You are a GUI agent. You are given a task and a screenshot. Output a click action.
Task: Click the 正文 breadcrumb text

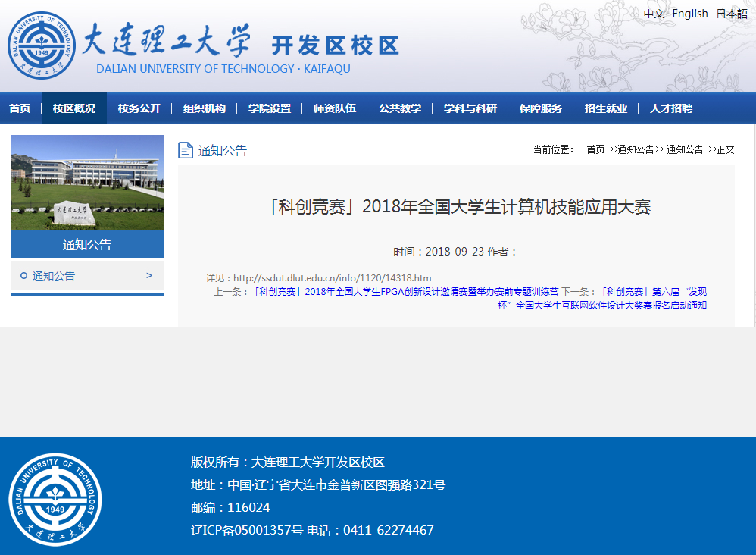725,149
